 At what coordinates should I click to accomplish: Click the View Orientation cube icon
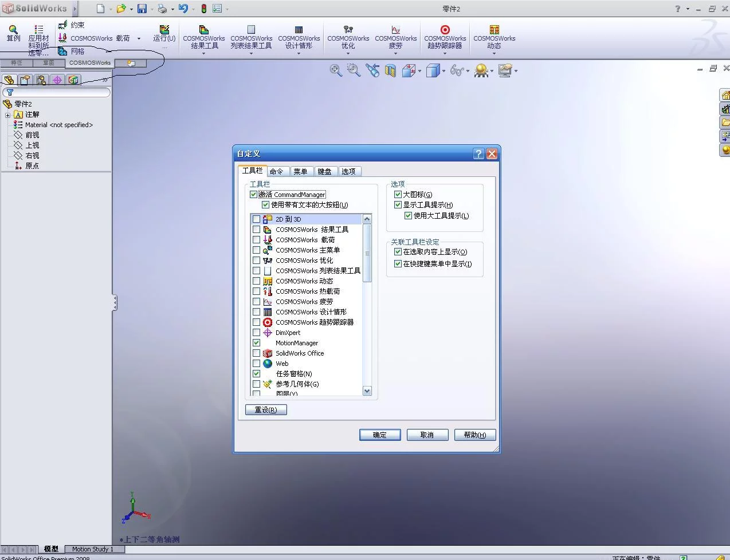409,70
